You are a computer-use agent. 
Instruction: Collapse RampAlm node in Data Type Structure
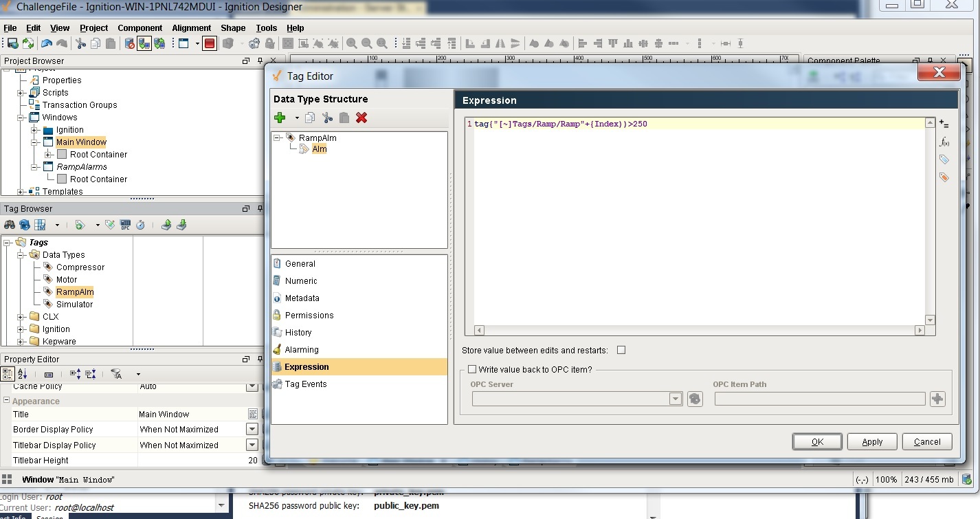[x=278, y=137]
